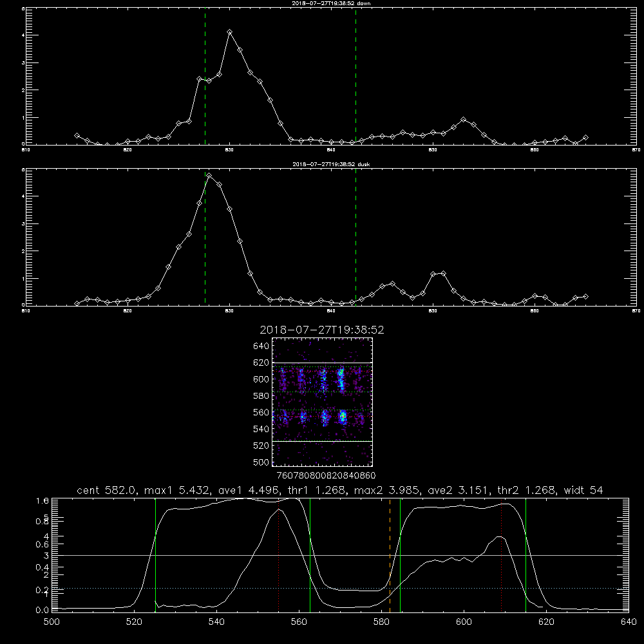Screen dimensions: 644x644
Task: Select the 'max2 3.985' value in stats header
Action: pos(386,490)
